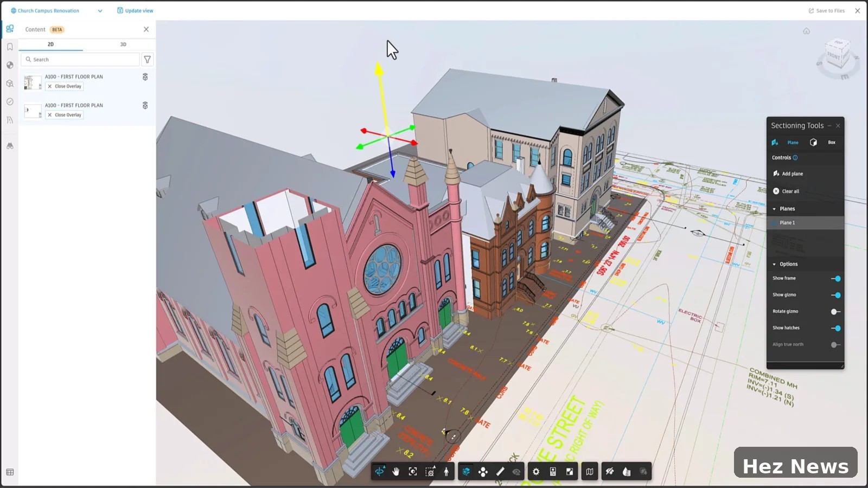Click the first A100 sheet's 3D overlay icon
This screenshot has height=488, width=868.
pos(145,77)
